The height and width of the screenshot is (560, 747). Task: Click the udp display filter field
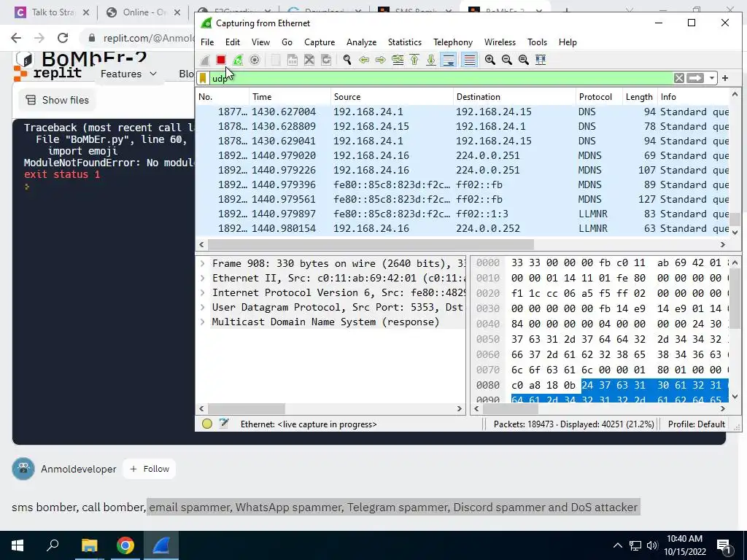coord(441,78)
